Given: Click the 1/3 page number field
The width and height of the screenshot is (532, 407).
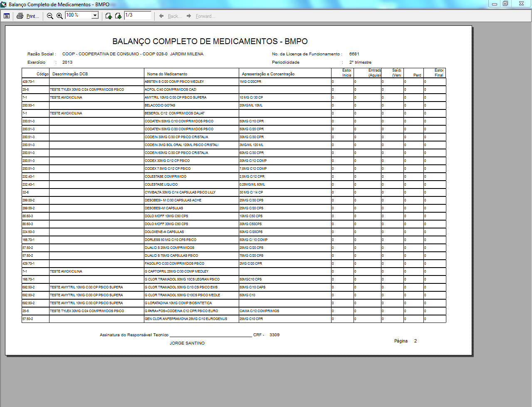Looking at the screenshot, I should [138, 15].
